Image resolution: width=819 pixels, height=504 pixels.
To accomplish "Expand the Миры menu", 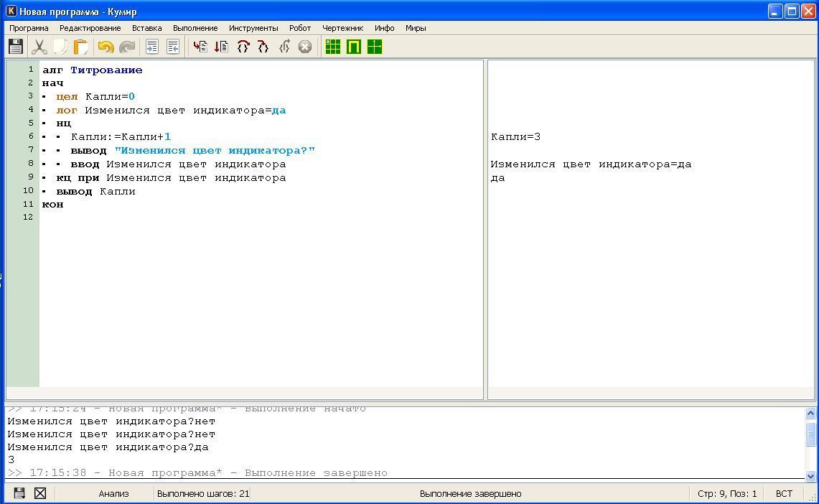I will tap(416, 28).
